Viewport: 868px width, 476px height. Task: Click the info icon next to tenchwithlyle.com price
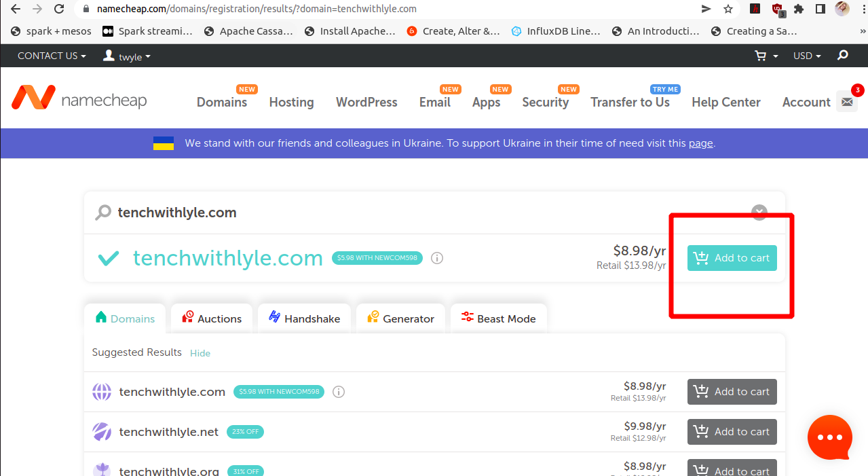click(436, 258)
